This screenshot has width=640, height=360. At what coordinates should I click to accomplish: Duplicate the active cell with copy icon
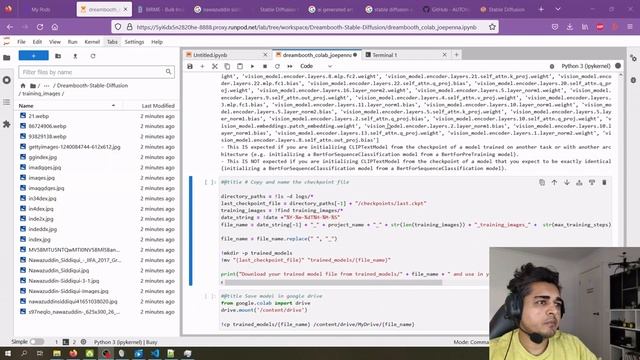pyautogui.click(x=542, y=182)
